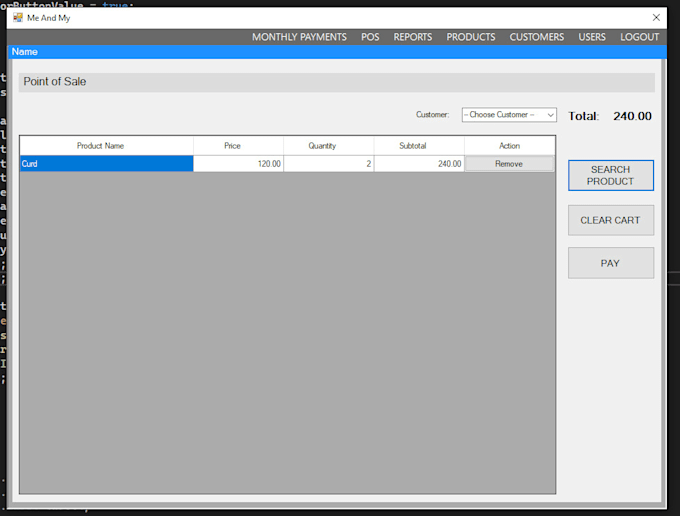Close the Me And My window
The image size is (680, 516).
(656, 17)
